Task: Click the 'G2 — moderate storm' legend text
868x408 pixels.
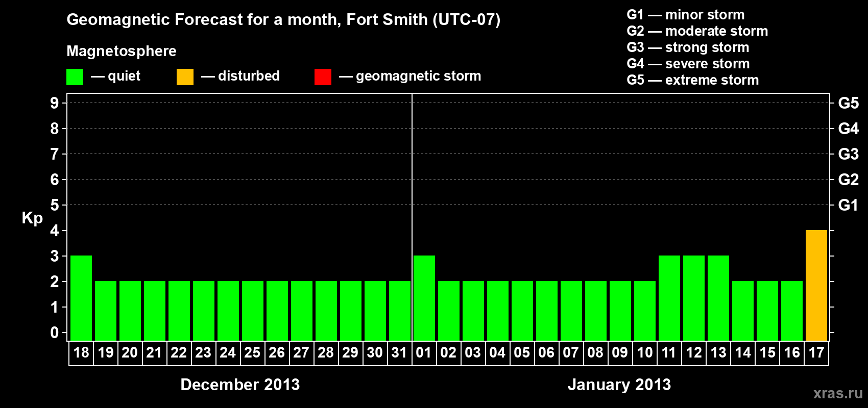Action: click(x=697, y=31)
